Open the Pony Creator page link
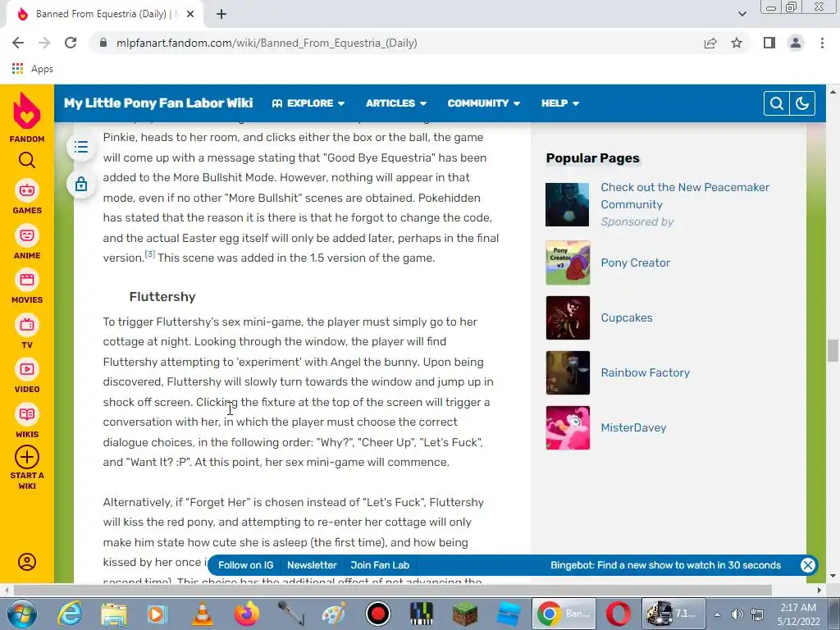840x630 pixels. [636, 262]
